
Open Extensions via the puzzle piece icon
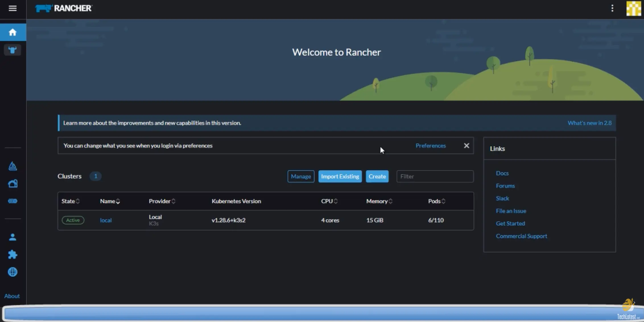coord(13,254)
